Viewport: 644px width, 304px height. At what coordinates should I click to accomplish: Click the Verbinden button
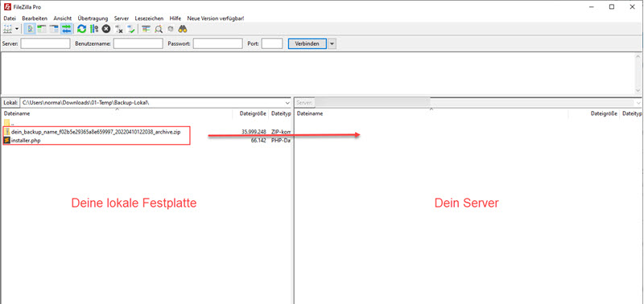pos(308,43)
